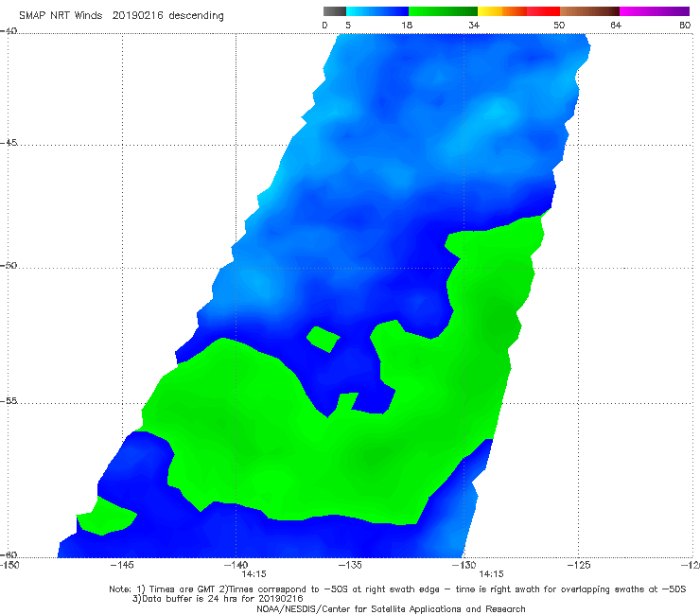
Task: Pick the magenta-purple 64–80 colorbar segment
Action: pos(655,11)
